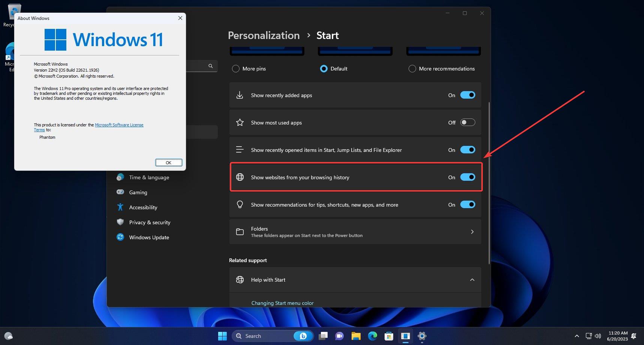Viewport: 644px width, 345px height.
Task: Open the Windows Start button
Action: (222, 336)
